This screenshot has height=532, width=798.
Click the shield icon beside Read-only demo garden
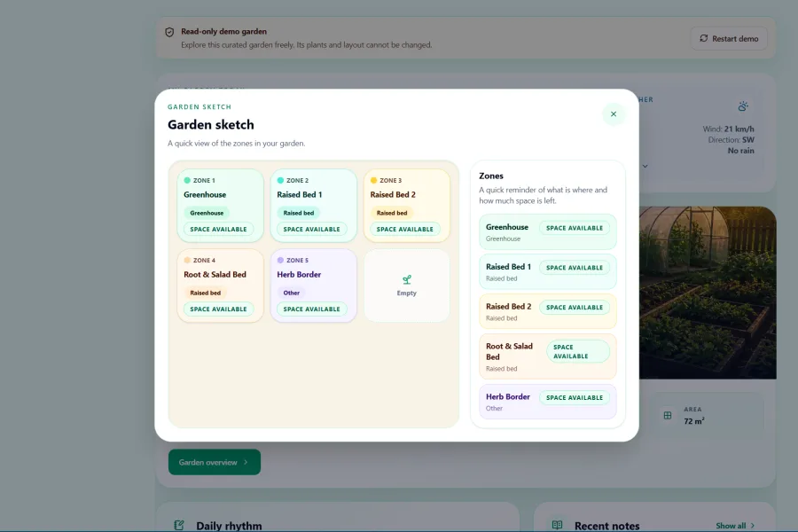coord(169,32)
